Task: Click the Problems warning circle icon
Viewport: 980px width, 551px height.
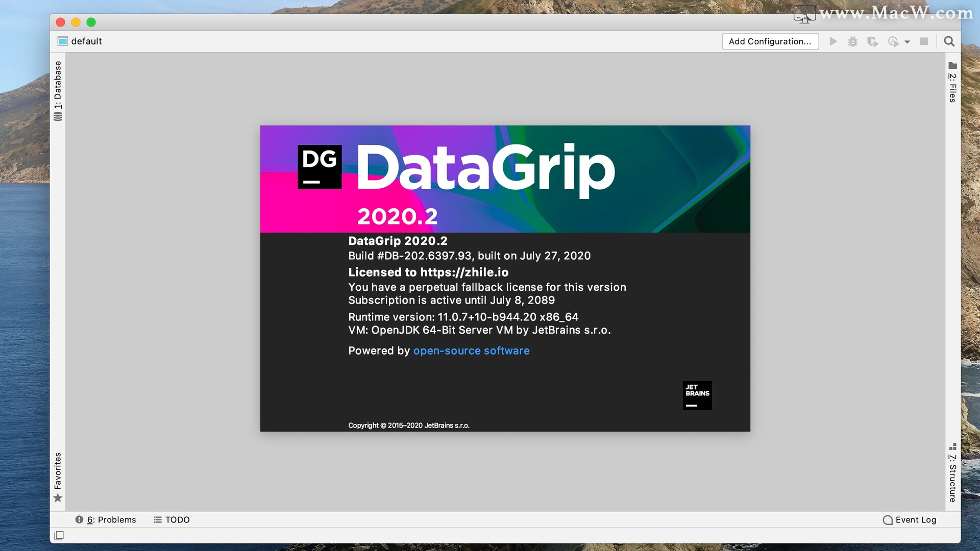Action: pyautogui.click(x=79, y=519)
